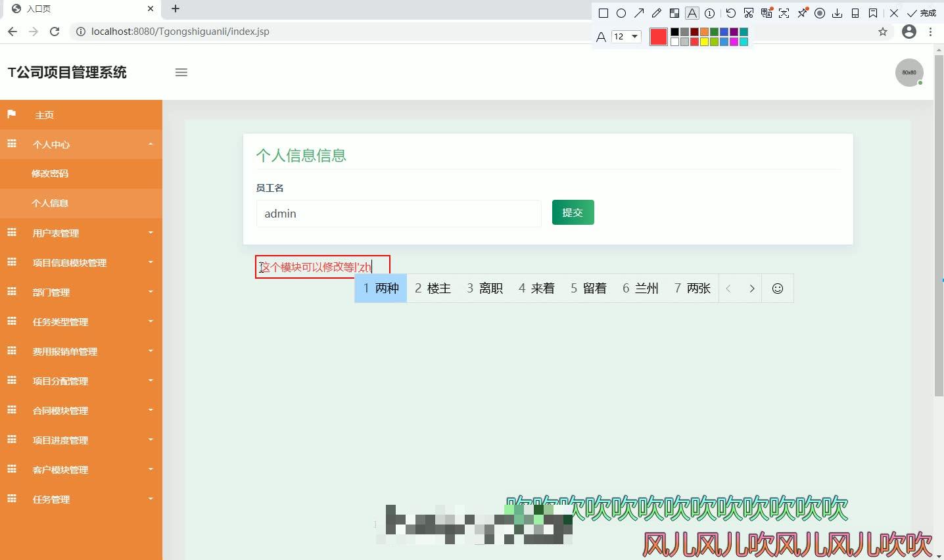
Task: Click the sidebar hamburger toggle
Action: pyautogui.click(x=181, y=72)
